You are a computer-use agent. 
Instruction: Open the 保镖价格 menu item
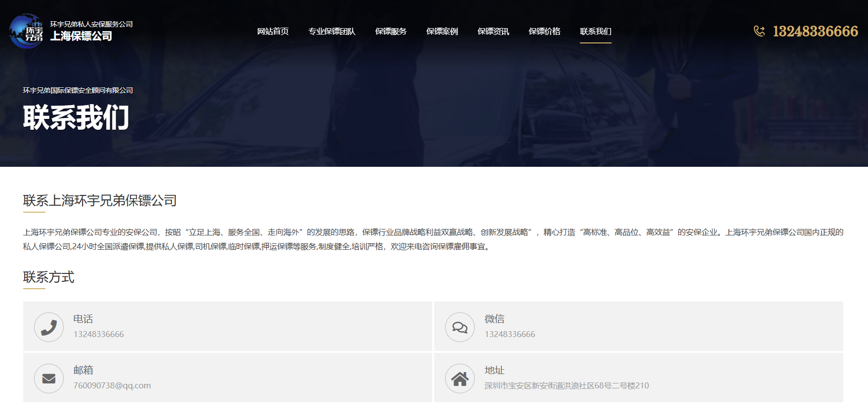[x=544, y=32]
